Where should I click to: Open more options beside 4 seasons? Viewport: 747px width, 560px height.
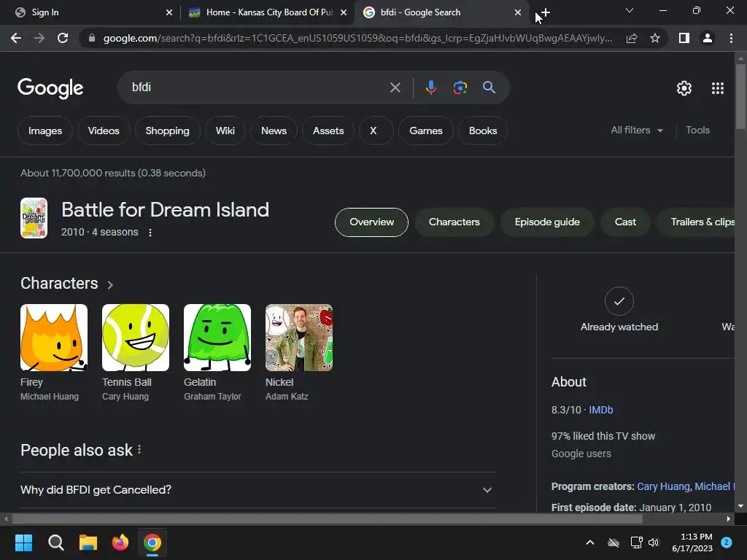[x=150, y=233]
